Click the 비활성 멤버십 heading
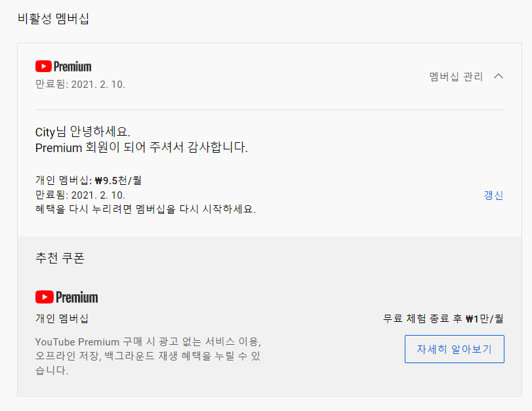Screen dimensions: 532x411 53,18
